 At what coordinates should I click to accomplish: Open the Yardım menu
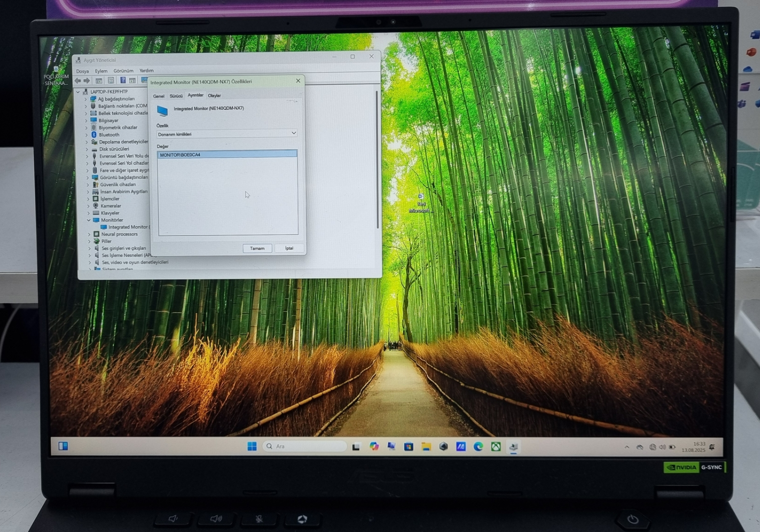[x=146, y=70]
